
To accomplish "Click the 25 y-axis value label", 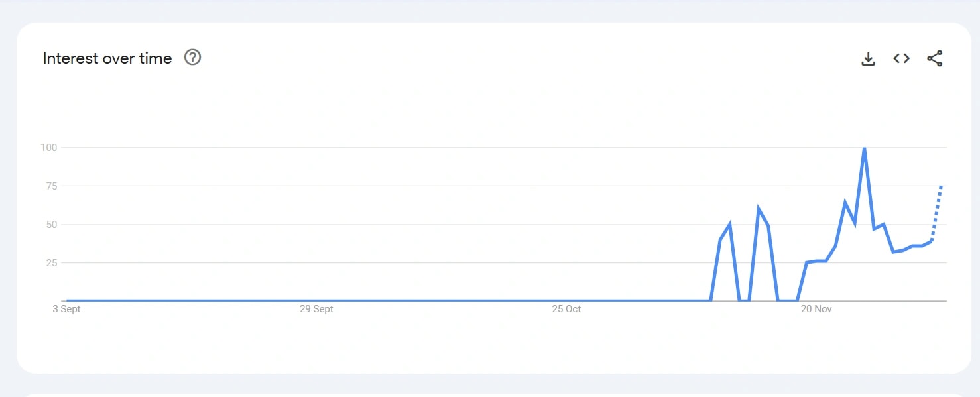I will point(52,263).
